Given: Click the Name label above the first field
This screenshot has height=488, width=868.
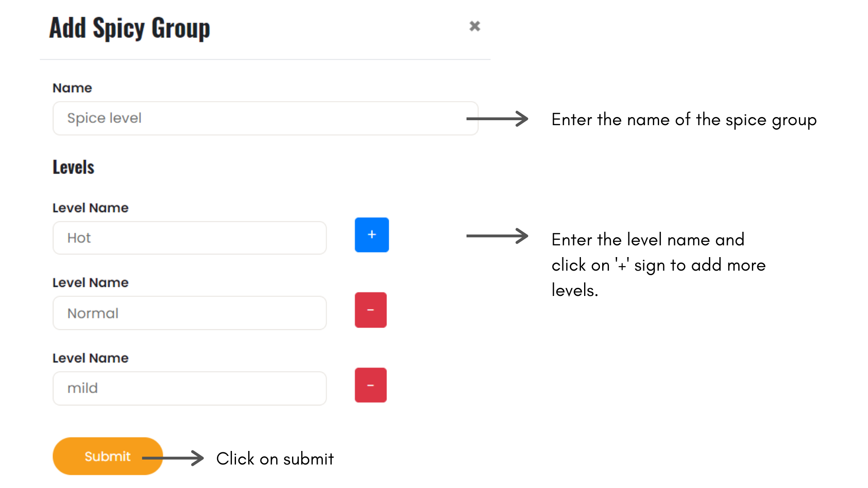Looking at the screenshot, I should point(72,88).
